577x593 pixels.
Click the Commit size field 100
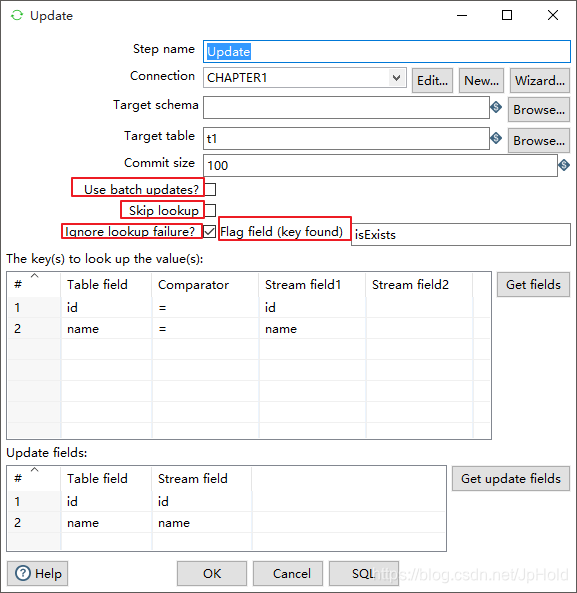click(380, 165)
